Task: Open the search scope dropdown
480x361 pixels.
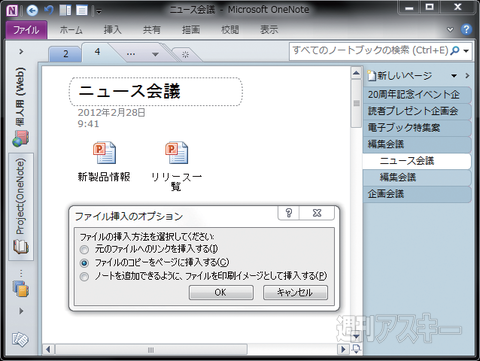Action: (x=466, y=51)
